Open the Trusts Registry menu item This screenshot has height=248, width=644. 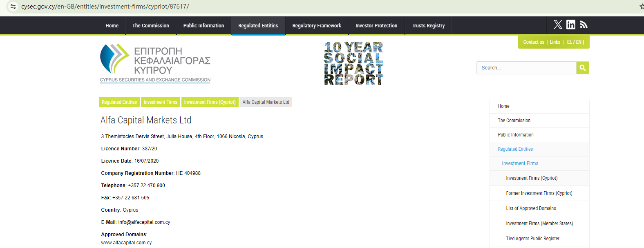point(428,26)
